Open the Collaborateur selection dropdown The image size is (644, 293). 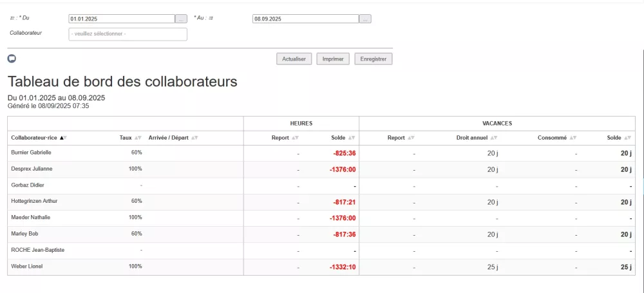128,34
